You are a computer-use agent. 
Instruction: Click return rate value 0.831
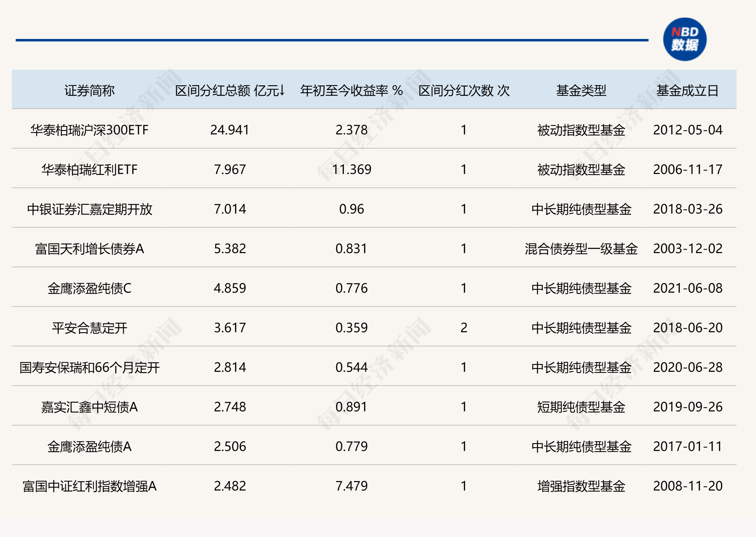tap(351, 249)
